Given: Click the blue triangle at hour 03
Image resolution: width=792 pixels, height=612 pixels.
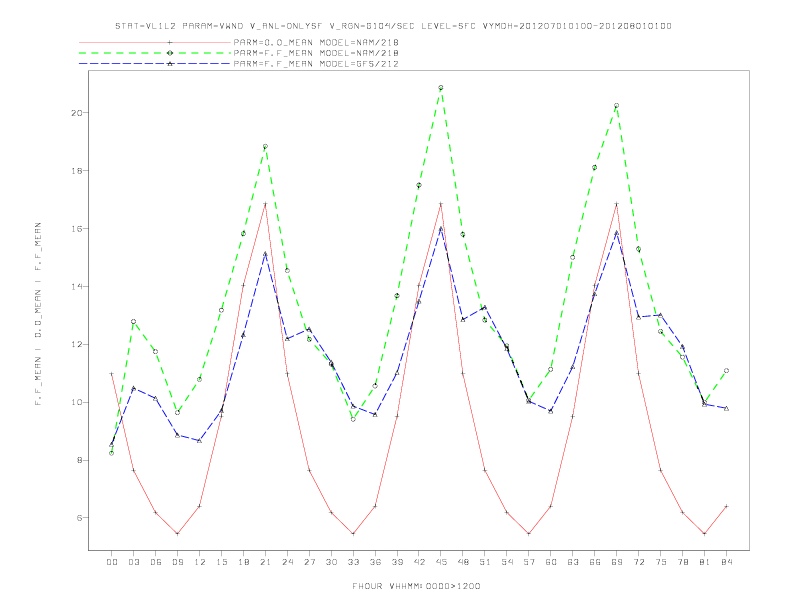Looking at the screenshot, I should [133, 388].
